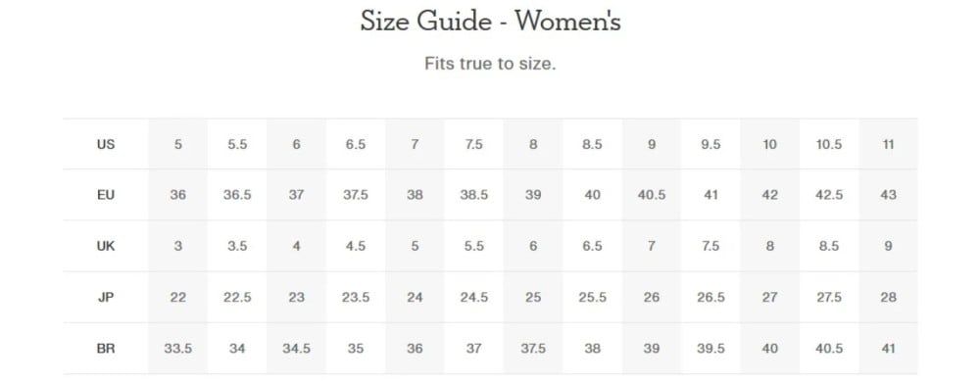Click US size 7.5 cell

473,144
